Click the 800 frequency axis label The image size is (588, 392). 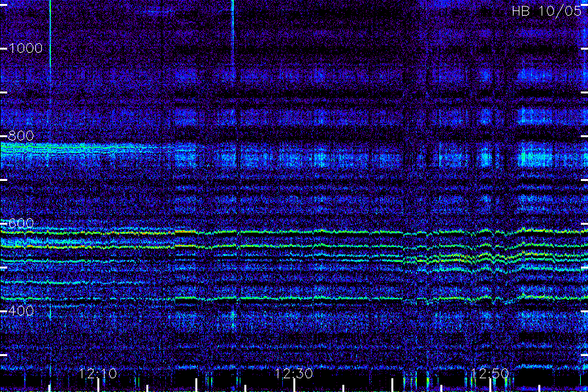[21, 136]
